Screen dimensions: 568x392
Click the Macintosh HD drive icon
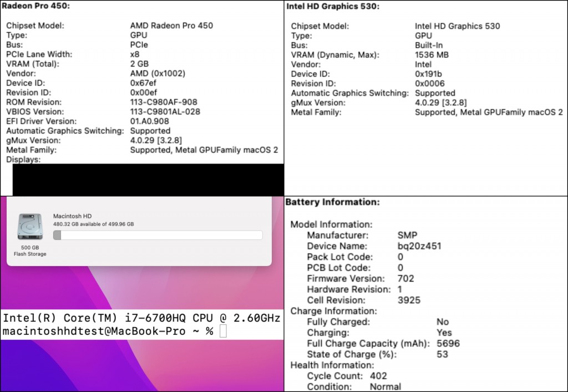30,227
